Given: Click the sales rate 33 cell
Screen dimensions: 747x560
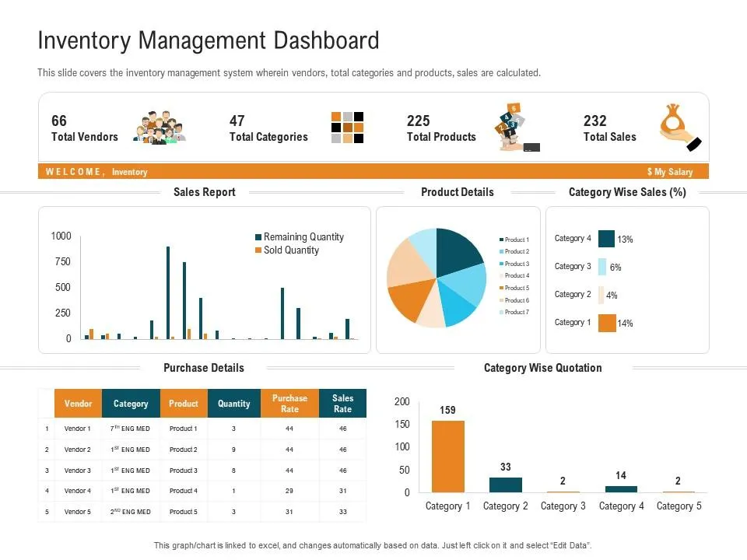Looking at the screenshot, I should 342,512.
